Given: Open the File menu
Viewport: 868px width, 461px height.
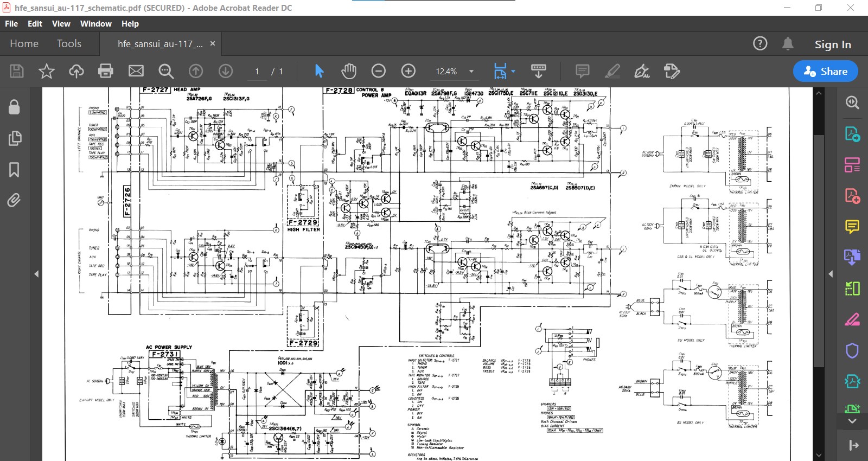Looking at the screenshot, I should pyautogui.click(x=11, y=24).
